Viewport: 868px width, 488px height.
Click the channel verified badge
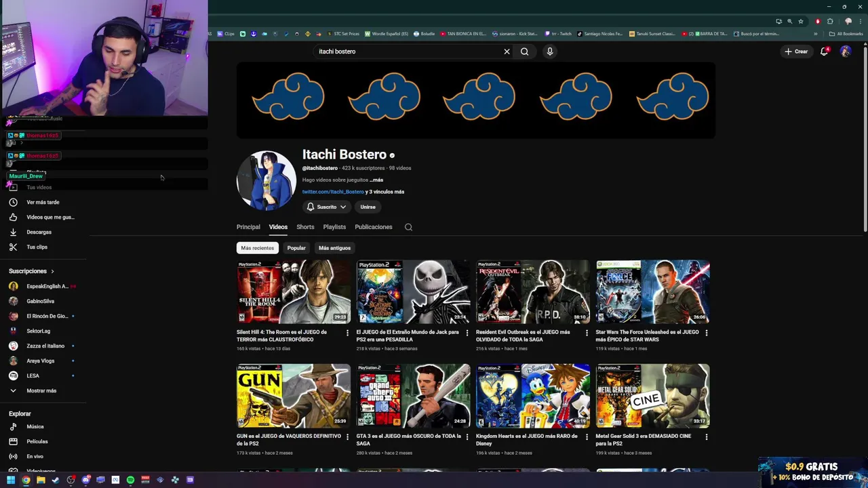tap(392, 155)
